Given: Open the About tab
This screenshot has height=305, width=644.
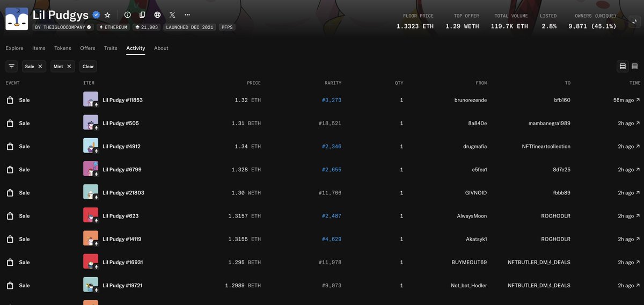Looking at the screenshot, I should [x=161, y=48].
